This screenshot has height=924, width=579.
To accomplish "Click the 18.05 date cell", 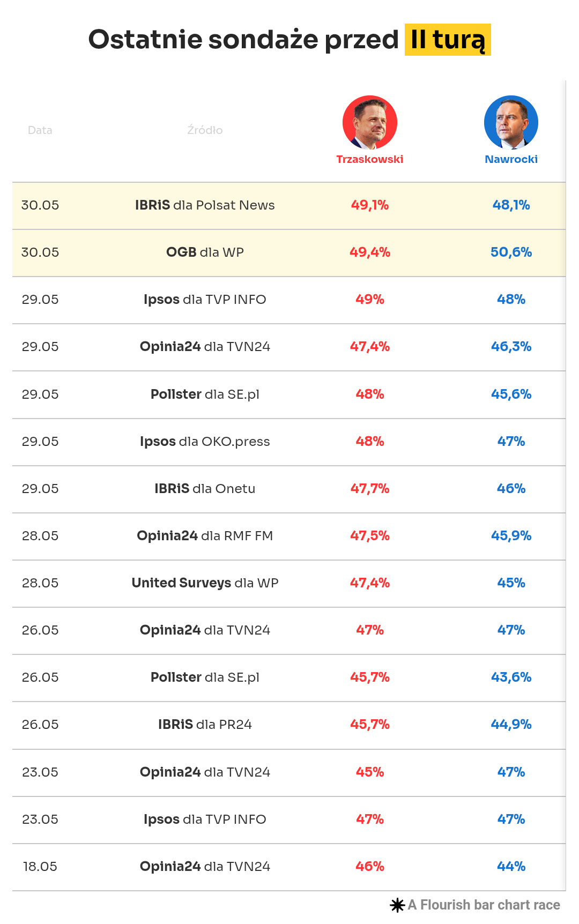I will click(x=40, y=867).
